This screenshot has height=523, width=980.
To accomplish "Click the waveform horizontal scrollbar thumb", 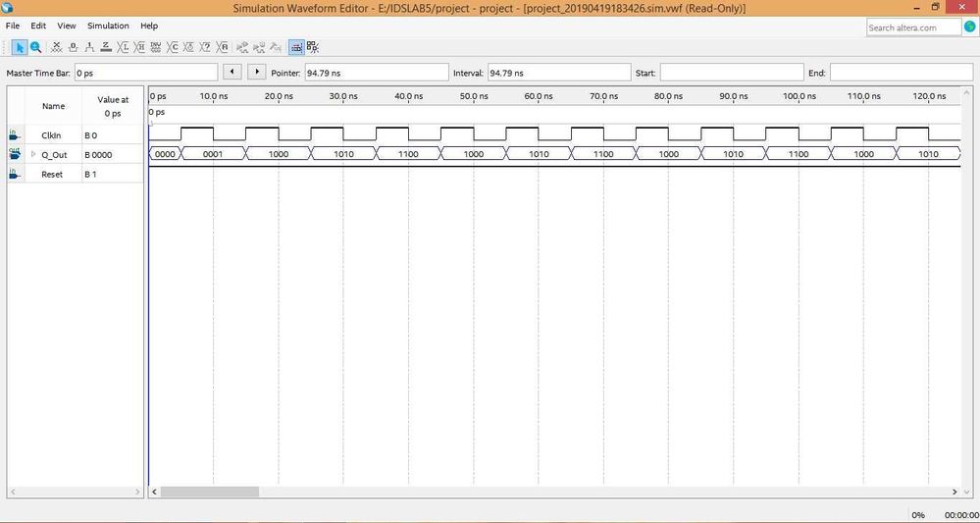I will [x=209, y=493].
